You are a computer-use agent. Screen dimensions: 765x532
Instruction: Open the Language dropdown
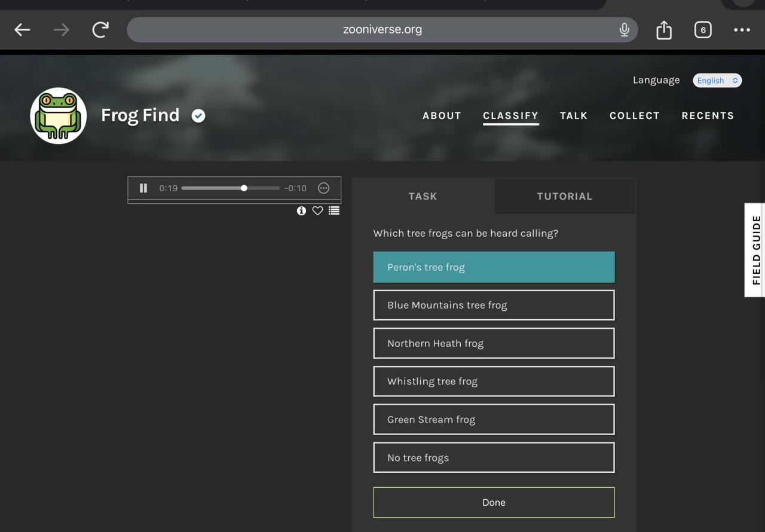tap(717, 80)
